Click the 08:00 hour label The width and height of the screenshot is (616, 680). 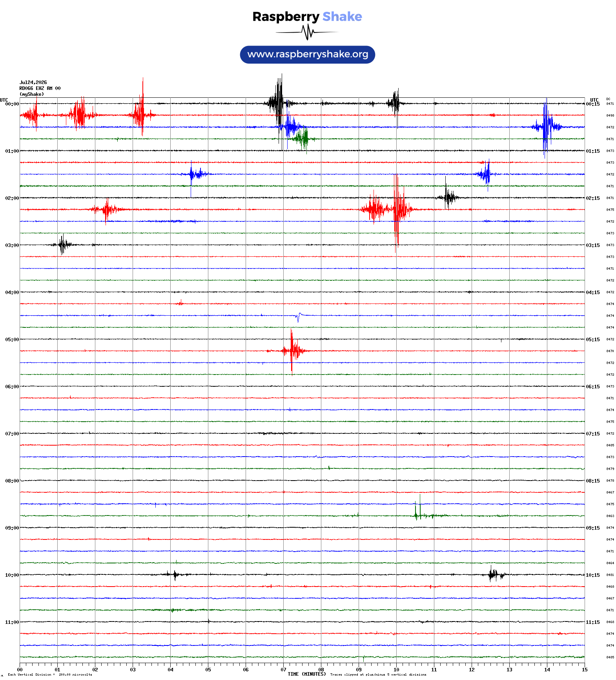coord(12,481)
